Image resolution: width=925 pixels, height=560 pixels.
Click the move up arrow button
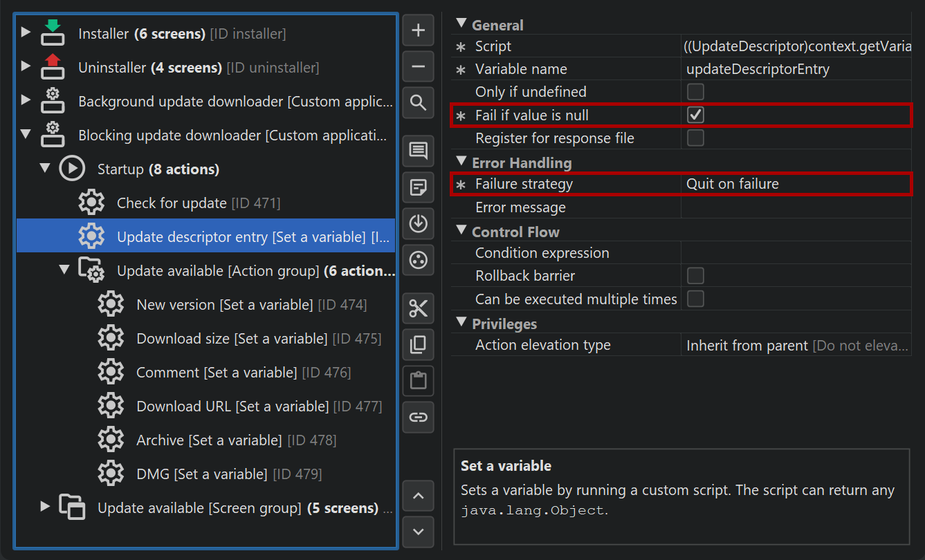click(418, 496)
